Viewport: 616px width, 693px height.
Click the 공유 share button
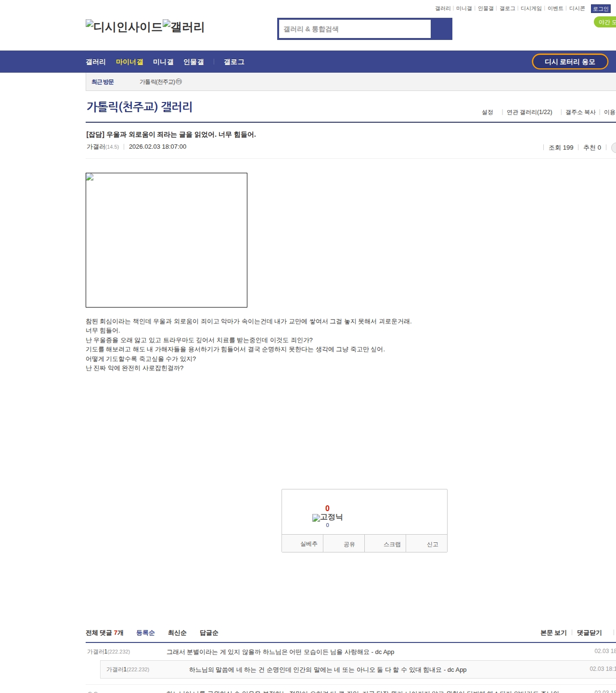tap(344, 543)
